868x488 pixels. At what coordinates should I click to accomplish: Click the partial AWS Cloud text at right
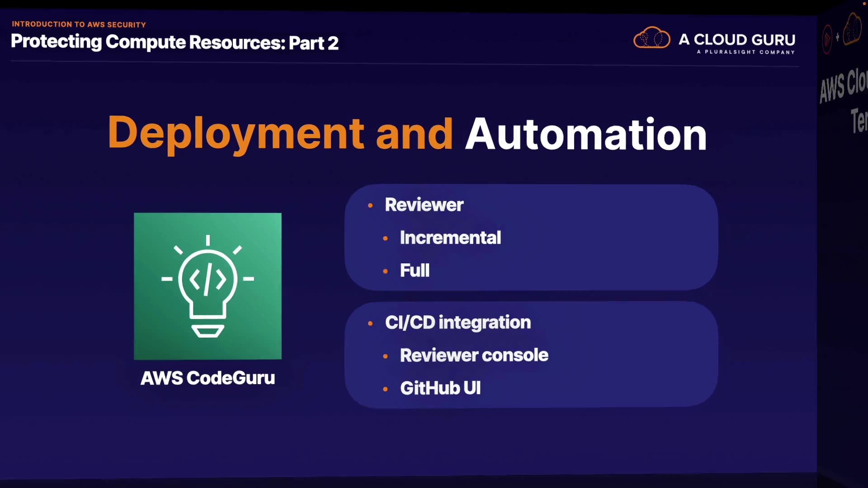coord(844,84)
